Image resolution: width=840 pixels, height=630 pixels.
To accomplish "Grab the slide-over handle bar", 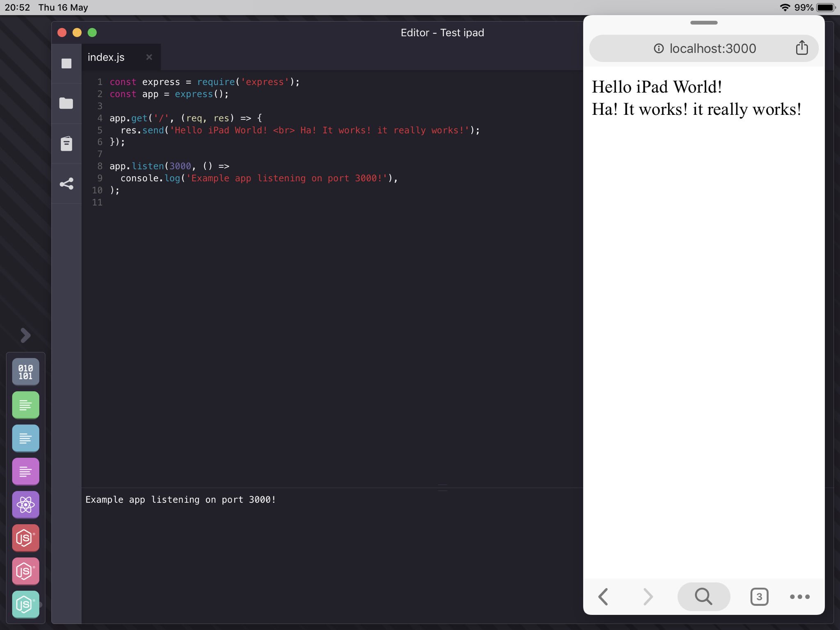I will pyautogui.click(x=704, y=23).
